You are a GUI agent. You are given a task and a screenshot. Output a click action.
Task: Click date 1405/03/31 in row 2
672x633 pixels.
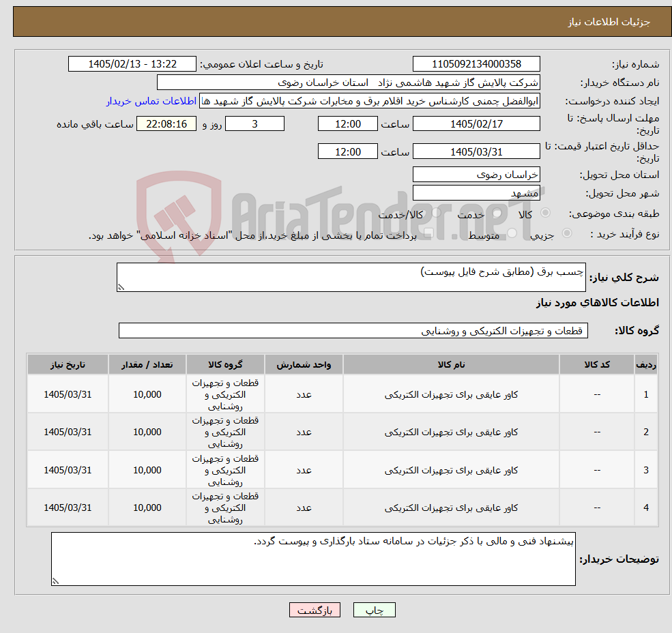coord(68,432)
